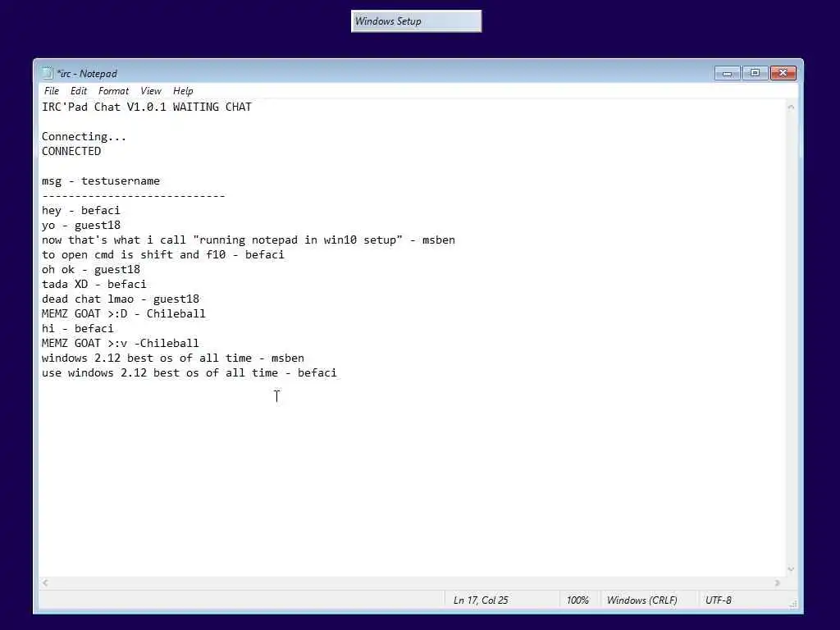Click the UTF-8 encoding status entry

719,600
